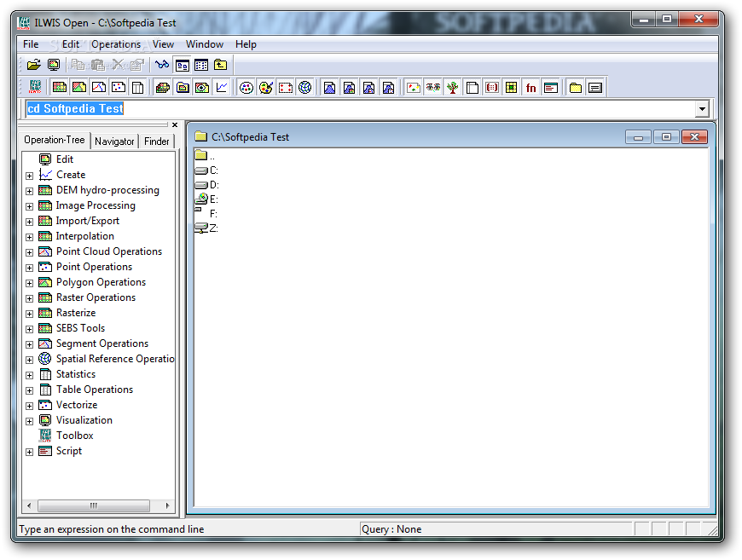
Task: Expand the Statistics node
Action: tap(29, 375)
